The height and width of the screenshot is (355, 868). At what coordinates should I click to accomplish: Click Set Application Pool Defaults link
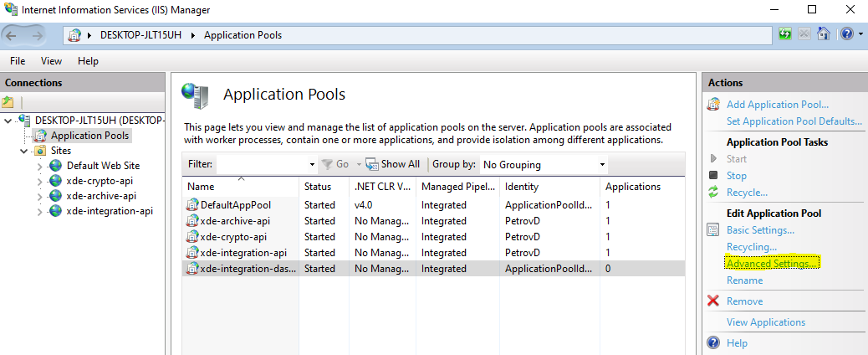[x=794, y=121]
